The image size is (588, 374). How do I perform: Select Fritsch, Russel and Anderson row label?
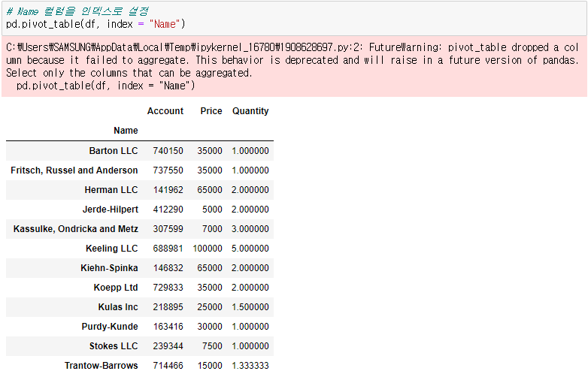[74, 170]
